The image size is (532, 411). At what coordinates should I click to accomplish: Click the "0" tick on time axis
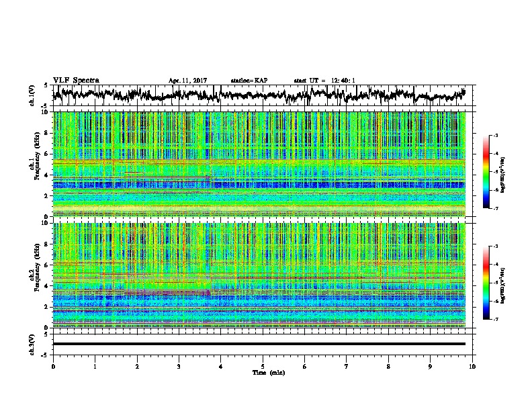[x=53, y=367]
